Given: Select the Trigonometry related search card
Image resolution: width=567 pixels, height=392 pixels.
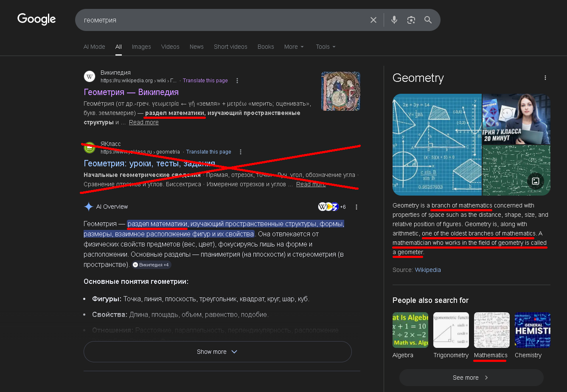Looking at the screenshot, I should pos(451,336).
